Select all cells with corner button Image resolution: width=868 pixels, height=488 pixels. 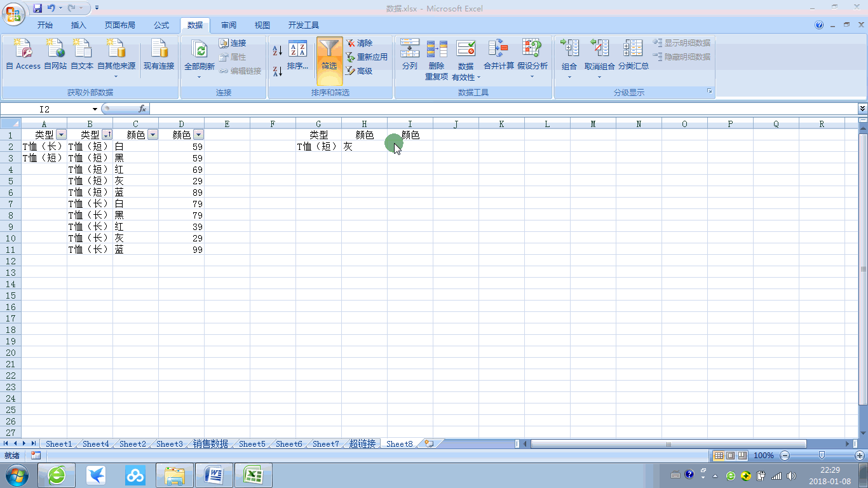pos(11,124)
